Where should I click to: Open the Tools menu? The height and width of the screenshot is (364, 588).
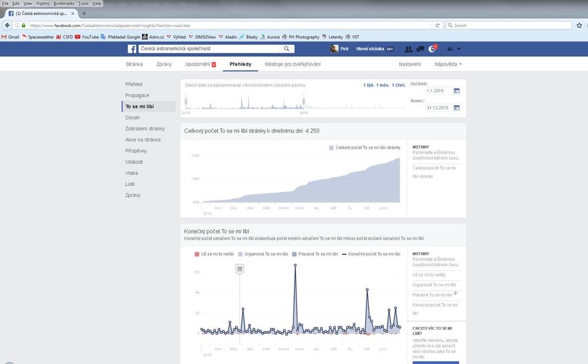(83, 3)
